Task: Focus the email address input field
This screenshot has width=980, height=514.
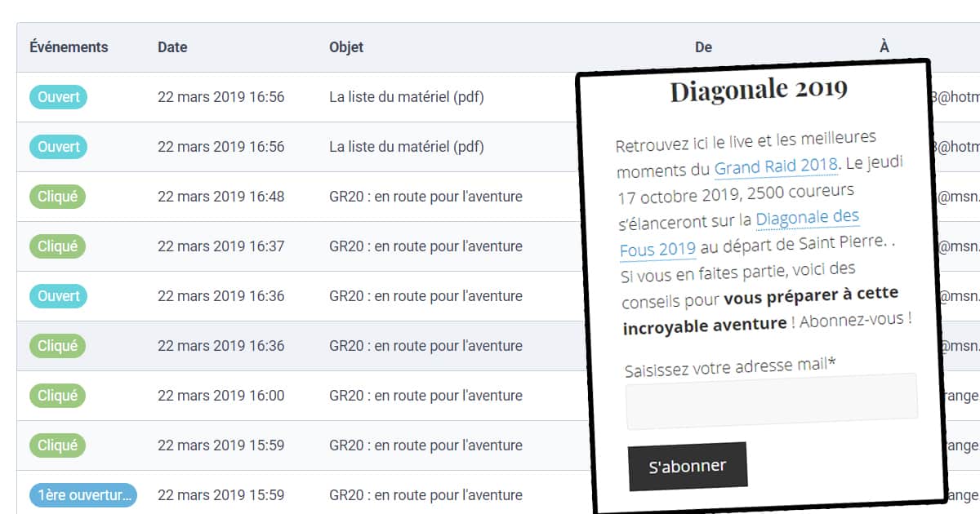Action: 772,401
